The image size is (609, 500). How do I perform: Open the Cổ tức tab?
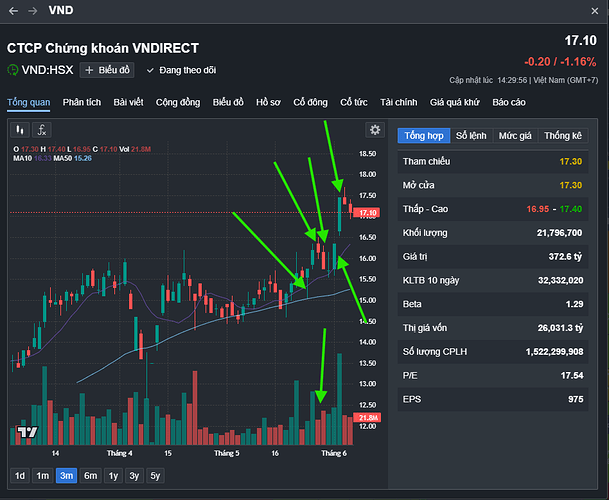[x=354, y=102]
